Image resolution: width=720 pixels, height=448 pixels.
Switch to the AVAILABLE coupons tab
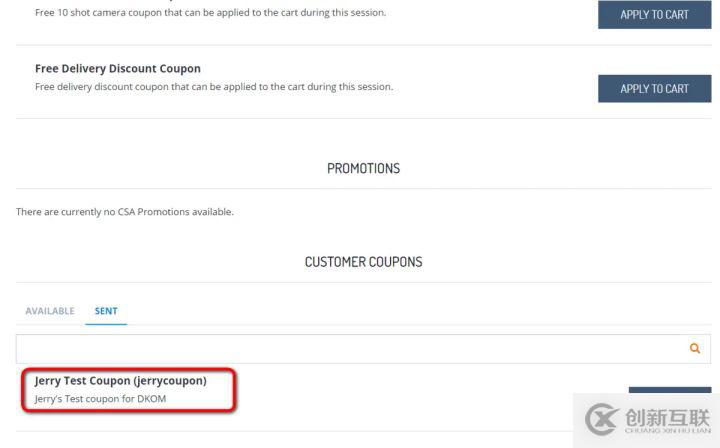click(50, 311)
